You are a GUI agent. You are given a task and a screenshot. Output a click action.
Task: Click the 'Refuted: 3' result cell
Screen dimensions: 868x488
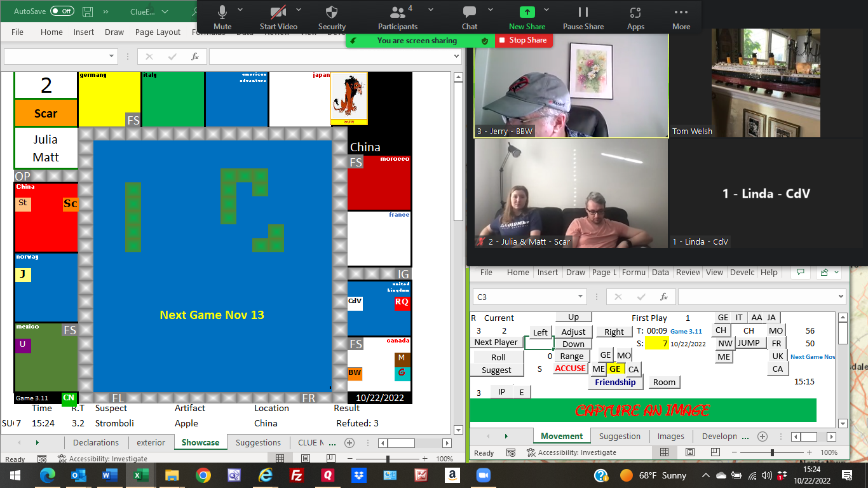(x=357, y=423)
